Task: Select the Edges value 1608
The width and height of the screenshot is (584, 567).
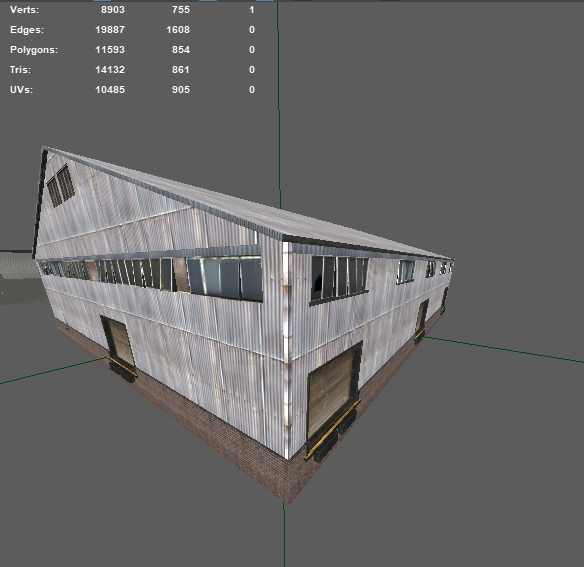Action: click(178, 30)
